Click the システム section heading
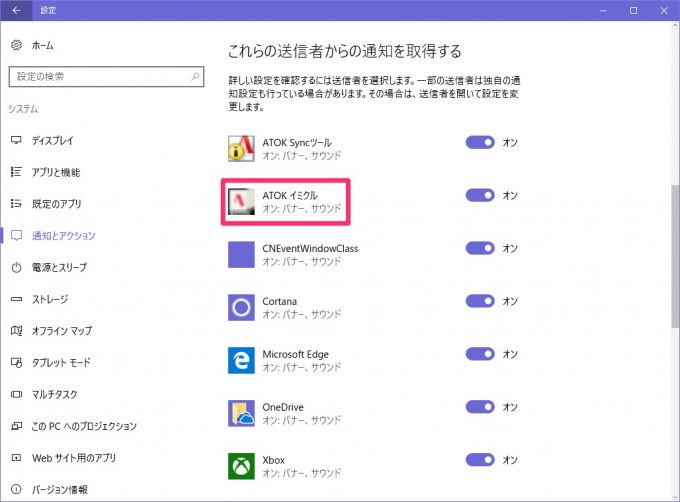This screenshot has width=680, height=502. coord(23,109)
